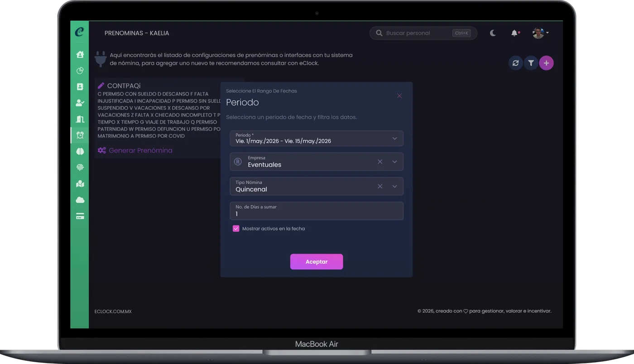Viewport: 634px width, 364px height.
Task: Open the filter funnel button
Action: (x=531, y=63)
